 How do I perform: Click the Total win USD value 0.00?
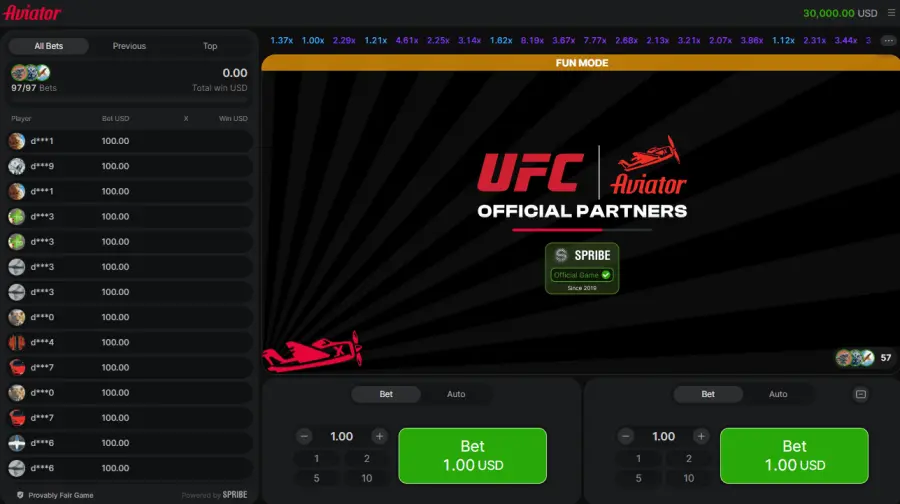pos(235,73)
